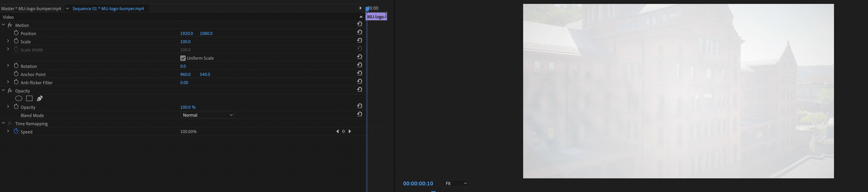Image resolution: width=868 pixels, height=192 pixels.
Task: Toggle the Rotation animation stopwatch
Action: (16, 66)
